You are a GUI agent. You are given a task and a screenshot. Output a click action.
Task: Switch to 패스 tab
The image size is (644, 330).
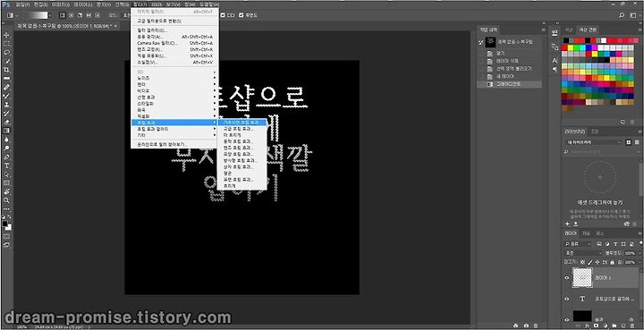click(599, 233)
